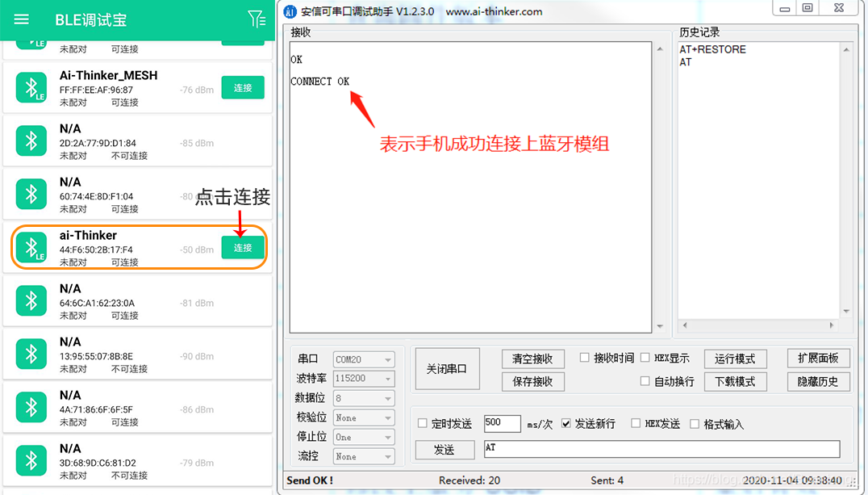The height and width of the screenshot is (495, 868).
Task: Click the AT command send input field
Action: point(662,449)
